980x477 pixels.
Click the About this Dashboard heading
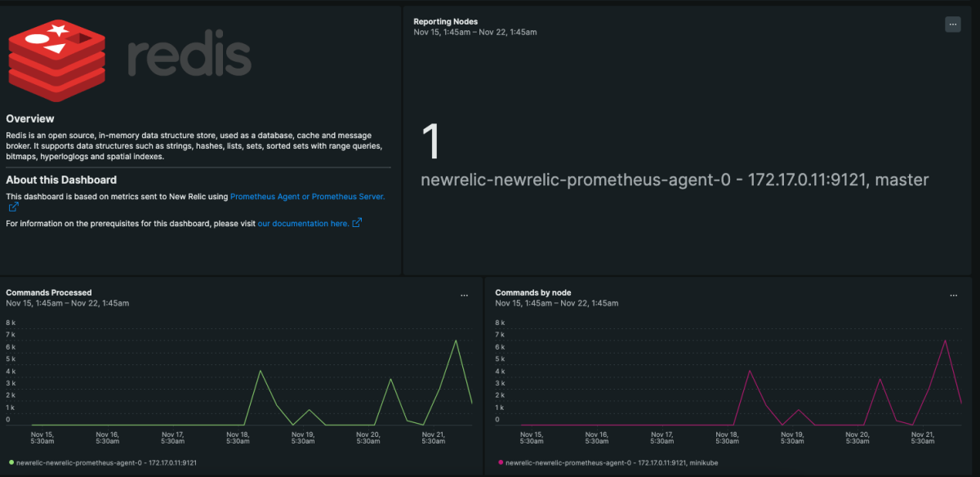[x=61, y=180]
